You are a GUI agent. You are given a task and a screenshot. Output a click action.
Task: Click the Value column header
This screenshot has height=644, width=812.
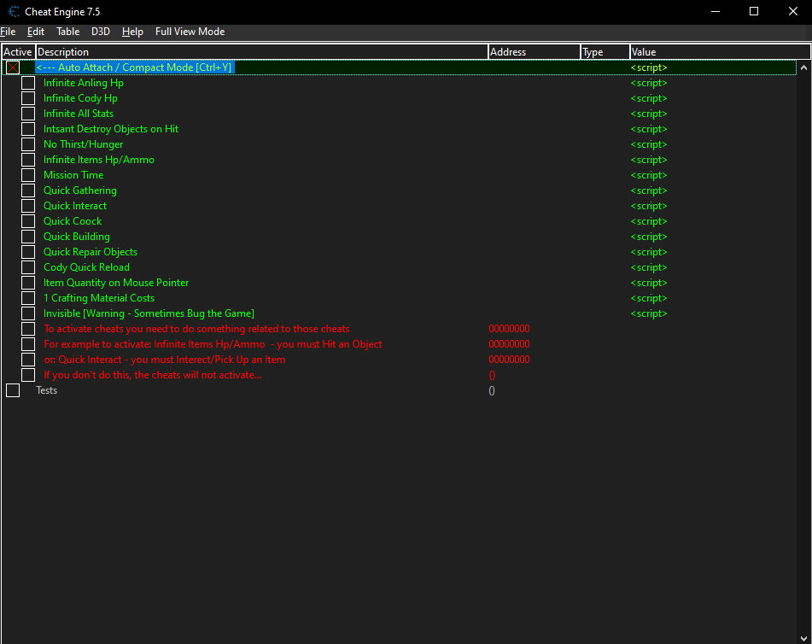click(x=720, y=52)
